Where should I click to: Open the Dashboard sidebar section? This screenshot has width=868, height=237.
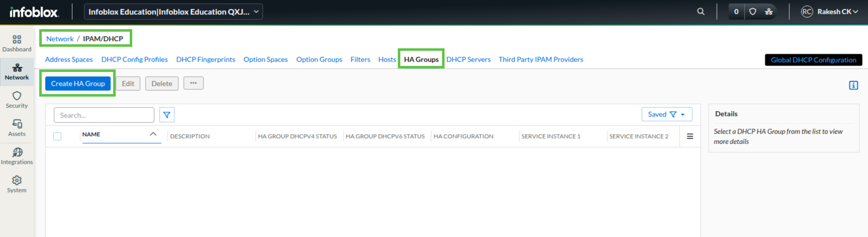[17, 44]
